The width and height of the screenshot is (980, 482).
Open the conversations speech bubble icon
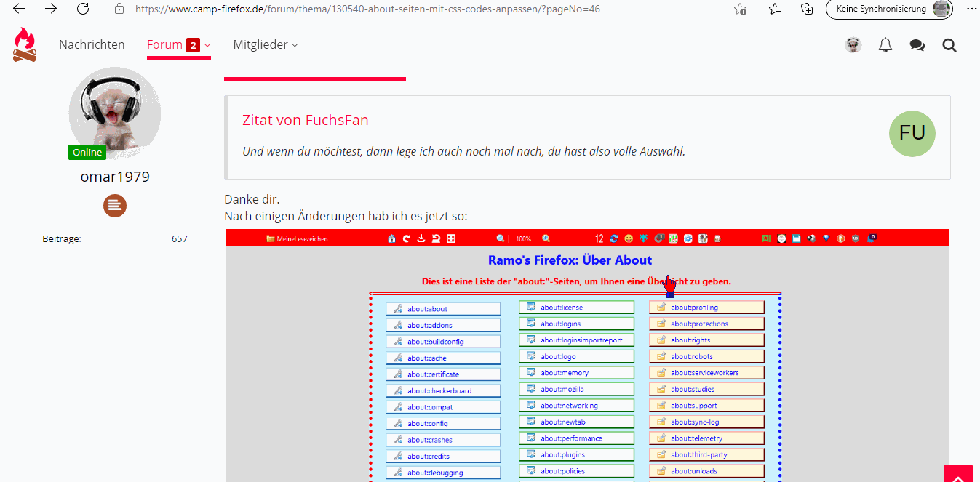(917, 45)
